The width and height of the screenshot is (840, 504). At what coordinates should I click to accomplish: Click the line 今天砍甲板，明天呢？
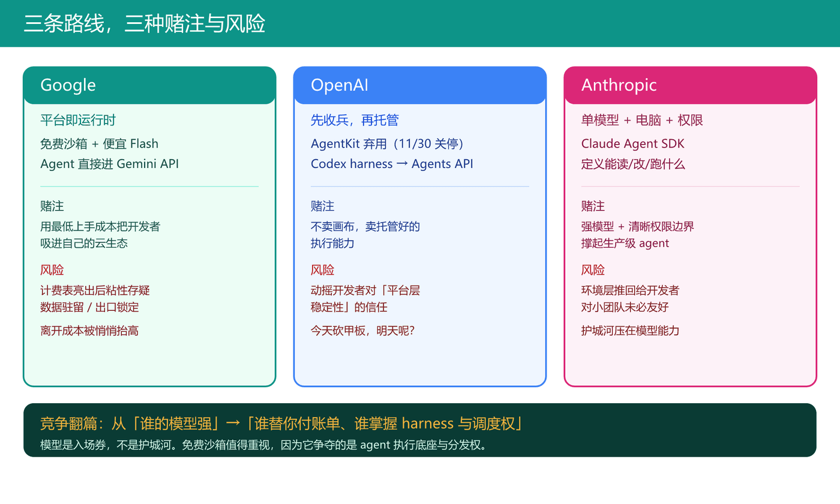click(x=363, y=331)
